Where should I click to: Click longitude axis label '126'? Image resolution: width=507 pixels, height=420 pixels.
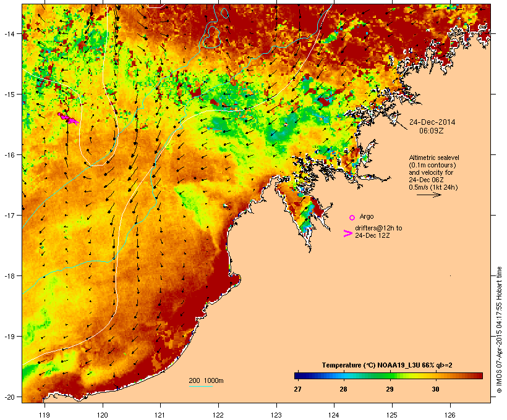point(450,415)
